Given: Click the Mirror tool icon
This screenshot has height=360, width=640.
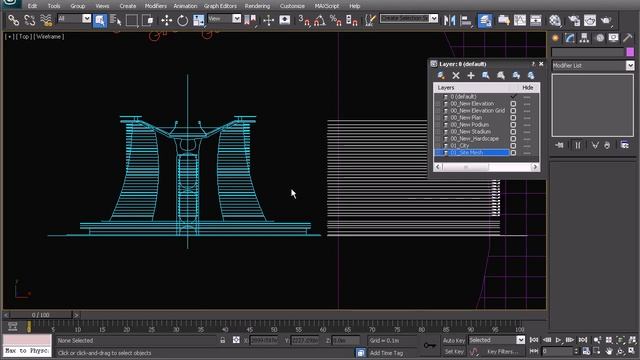Looking at the screenshot, I should [449, 20].
